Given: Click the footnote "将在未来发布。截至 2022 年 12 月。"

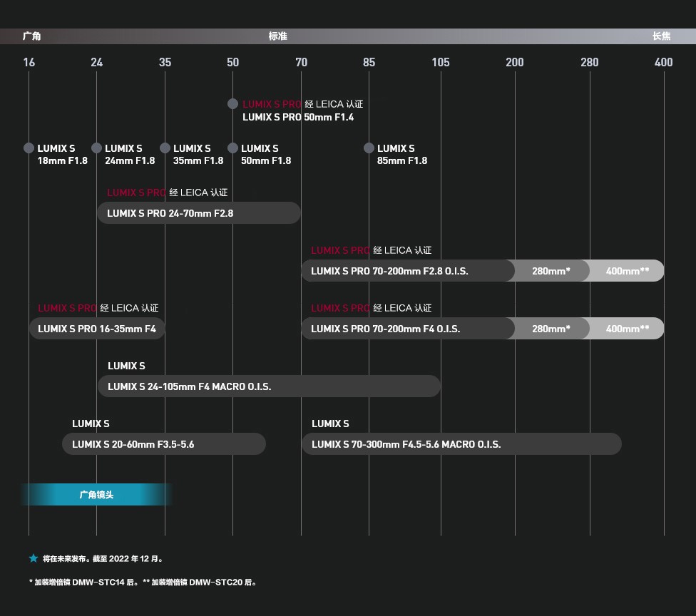Looking at the screenshot, I should coord(103,559).
